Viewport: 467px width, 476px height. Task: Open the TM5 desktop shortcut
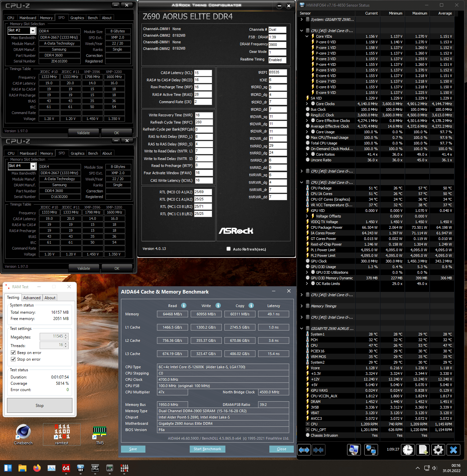coord(100,434)
